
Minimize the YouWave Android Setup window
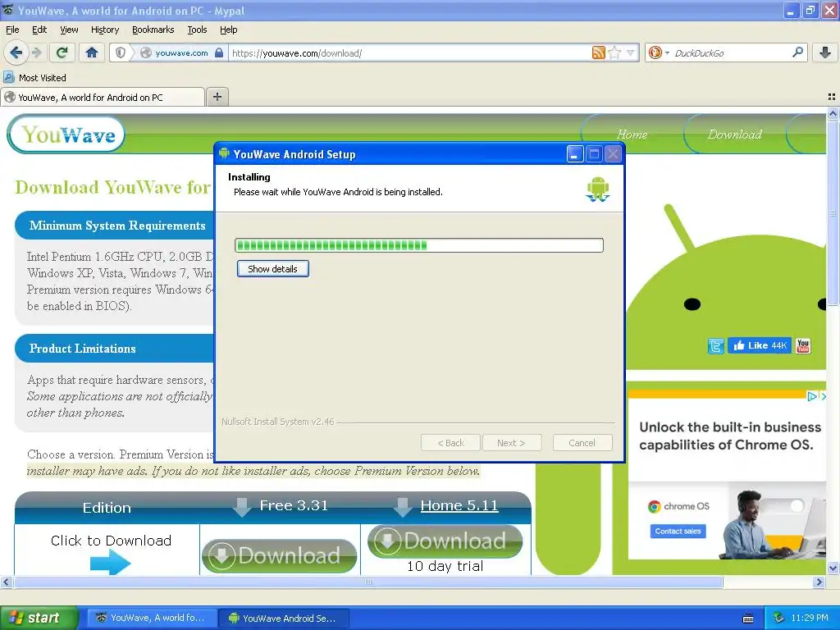(575, 154)
